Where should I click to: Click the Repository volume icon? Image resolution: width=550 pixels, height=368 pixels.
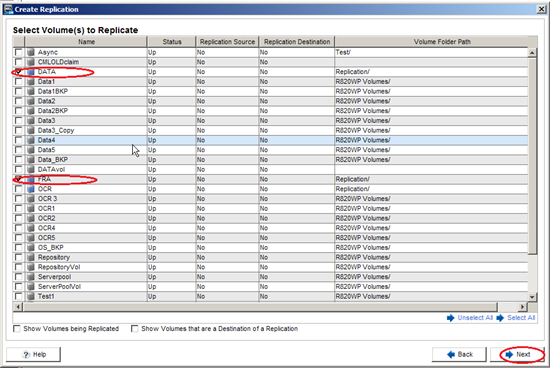pyautogui.click(x=31, y=257)
